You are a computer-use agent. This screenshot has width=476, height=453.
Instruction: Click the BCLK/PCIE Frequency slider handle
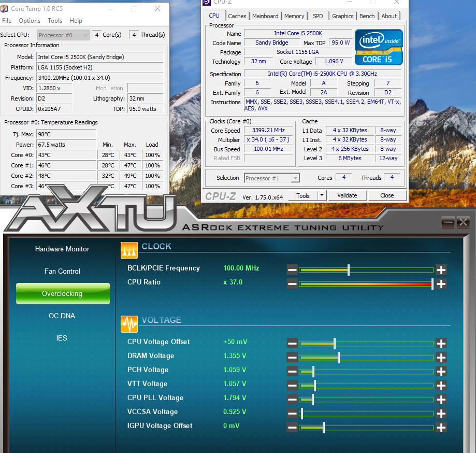click(x=349, y=270)
